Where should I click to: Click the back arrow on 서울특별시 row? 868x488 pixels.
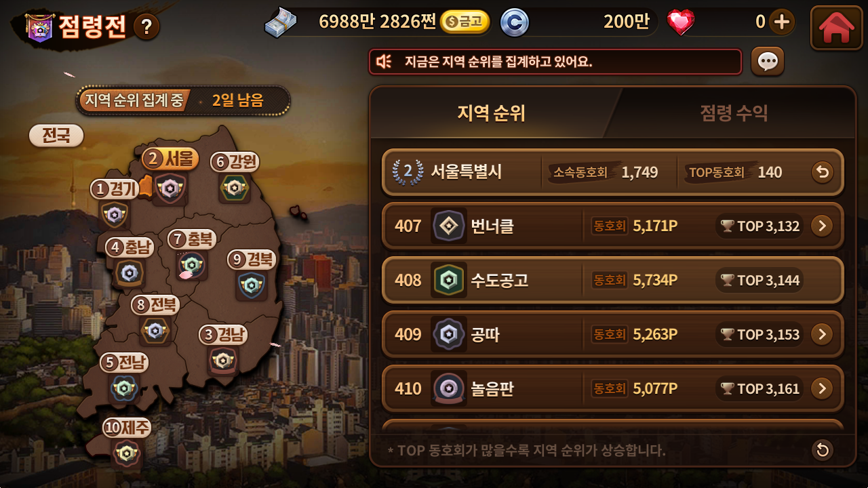pyautogui.click(x=822, y=172)
